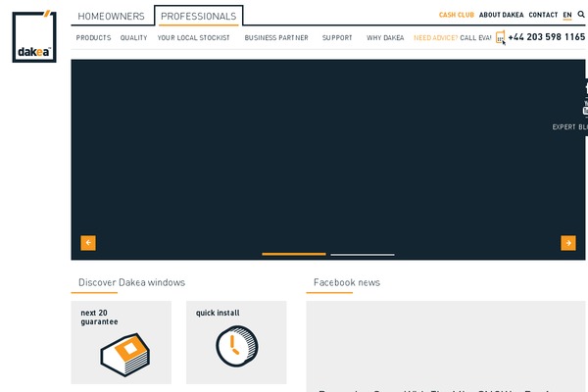588x392 pixels.
Task: Expand the EN language selector
Action: tap(567, 16)
